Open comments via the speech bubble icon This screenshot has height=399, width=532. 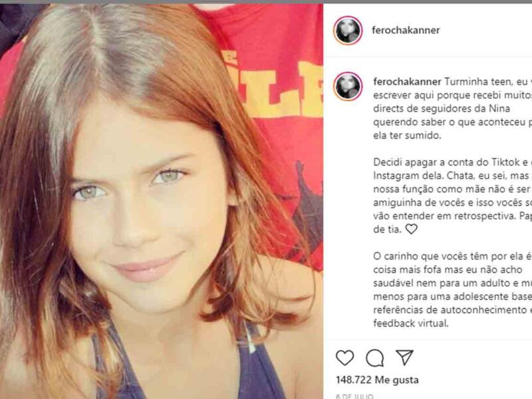[x=375, y=358]
